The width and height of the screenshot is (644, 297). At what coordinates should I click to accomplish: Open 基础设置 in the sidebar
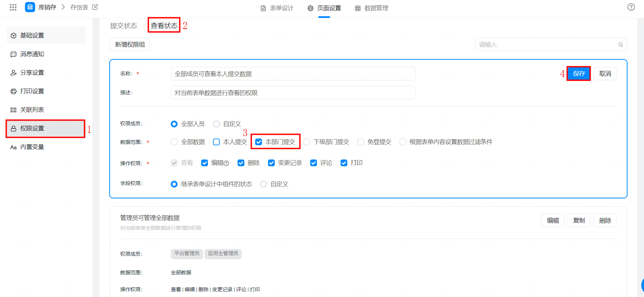[46, 35]
